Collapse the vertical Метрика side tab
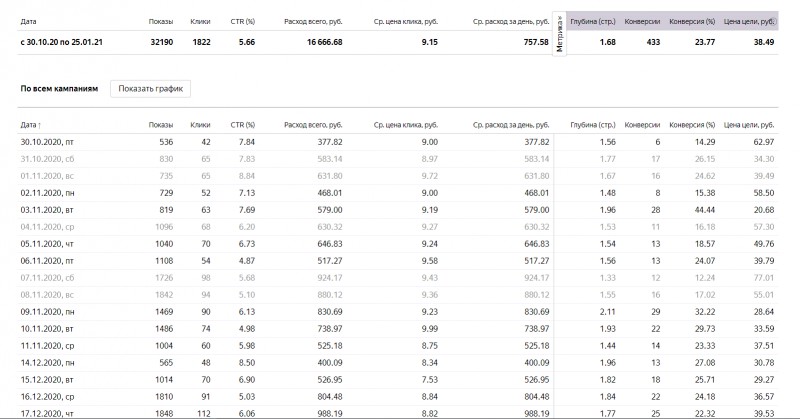This screenshot has width=800, height=419. pos(560,34)
